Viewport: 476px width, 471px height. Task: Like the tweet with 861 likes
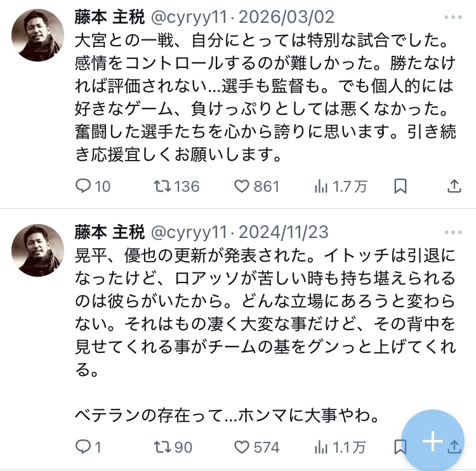(x=241, y=186)
